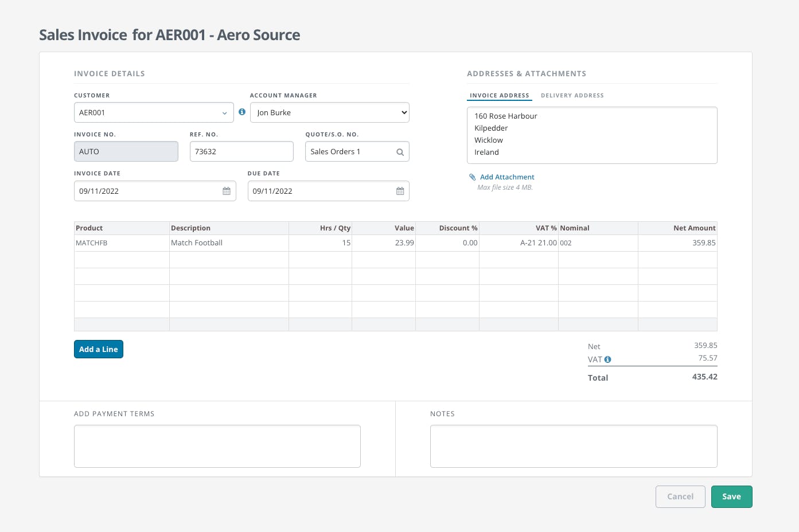Select the discount cell showing 0.00
799x532 pixels.
(x=447, y=243)
